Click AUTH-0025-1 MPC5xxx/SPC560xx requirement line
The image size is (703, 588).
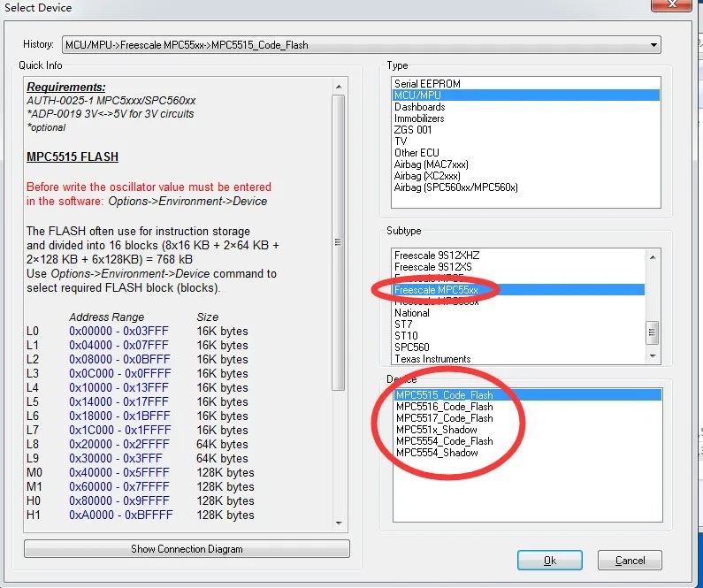[x=111, y=101]
